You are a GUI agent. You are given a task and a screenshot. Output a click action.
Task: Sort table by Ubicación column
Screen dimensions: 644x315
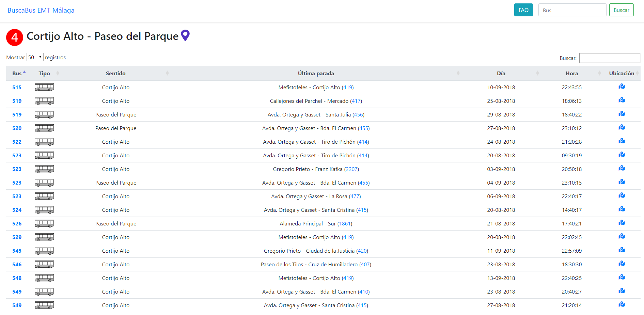pyautogui.click(x=622, y=73)
